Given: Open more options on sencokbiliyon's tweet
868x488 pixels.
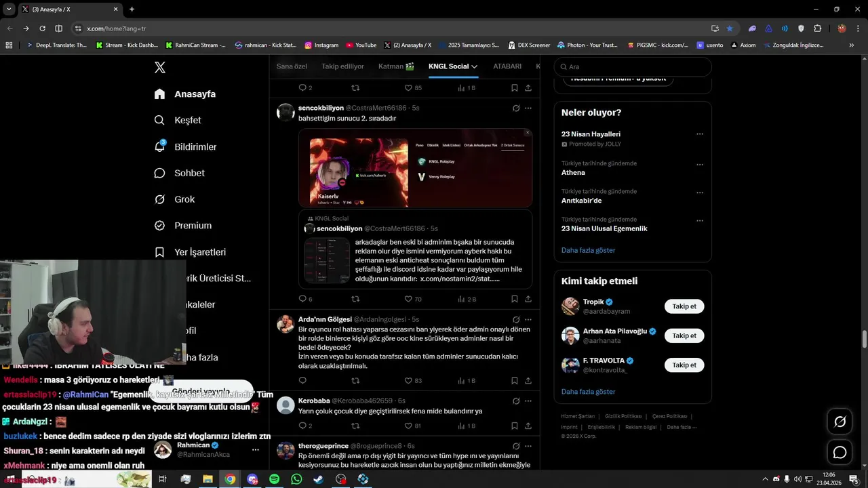Looking at the screenshot, I should [528, 108].
